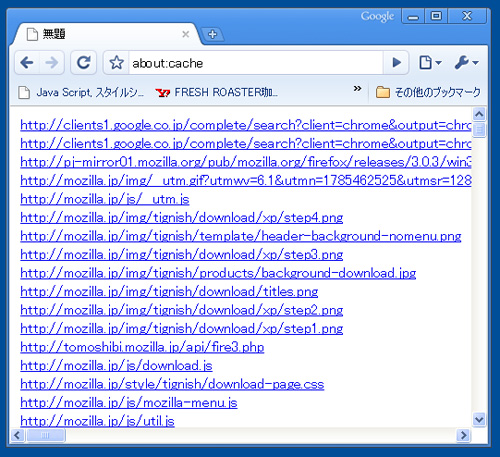The width and height of the screenshot is (500, 457).
Task: Close the 無題 tab with its X
Action: pos(186,34)
